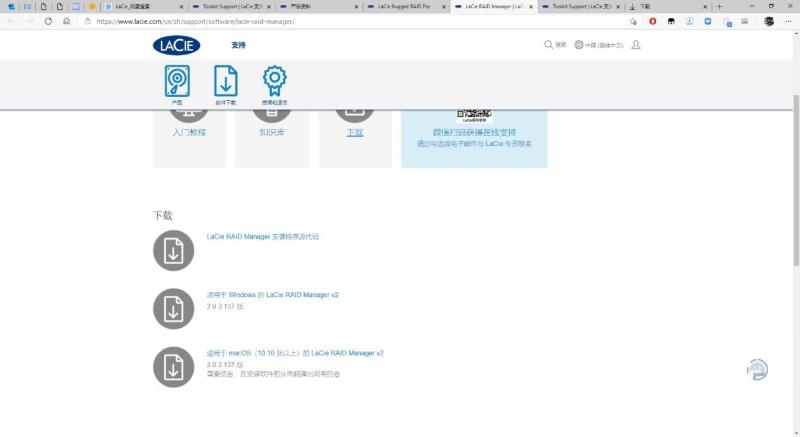Open the floating chat support icon
Image resolution: width=800 pixels, height=437 pixels.
point(757,369)
